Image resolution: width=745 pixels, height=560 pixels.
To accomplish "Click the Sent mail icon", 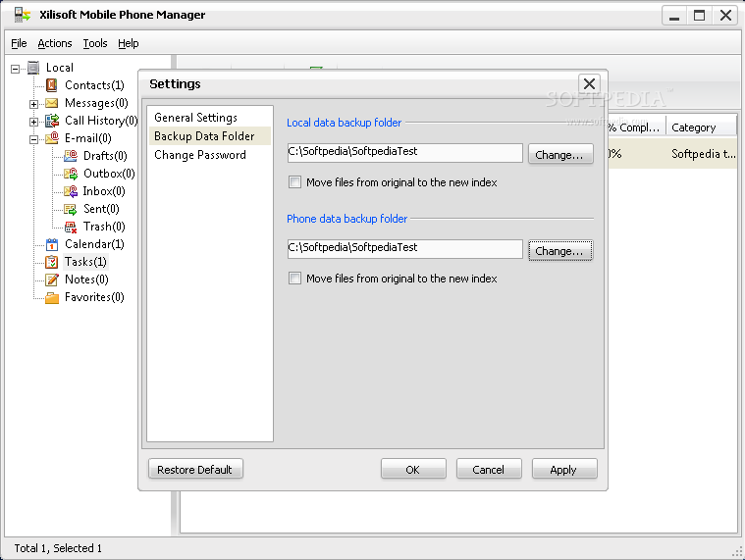I will 71,209.
